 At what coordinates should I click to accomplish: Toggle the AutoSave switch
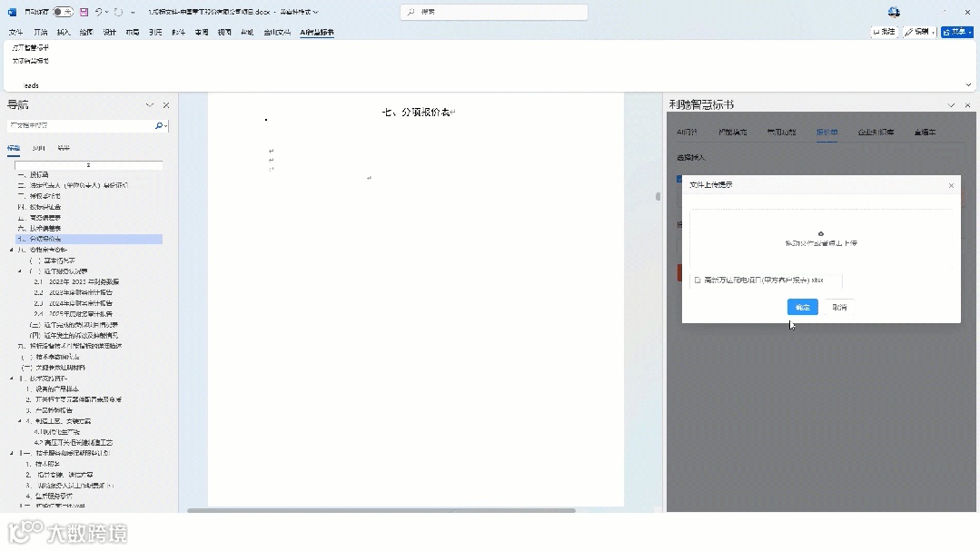click(63, 12)
